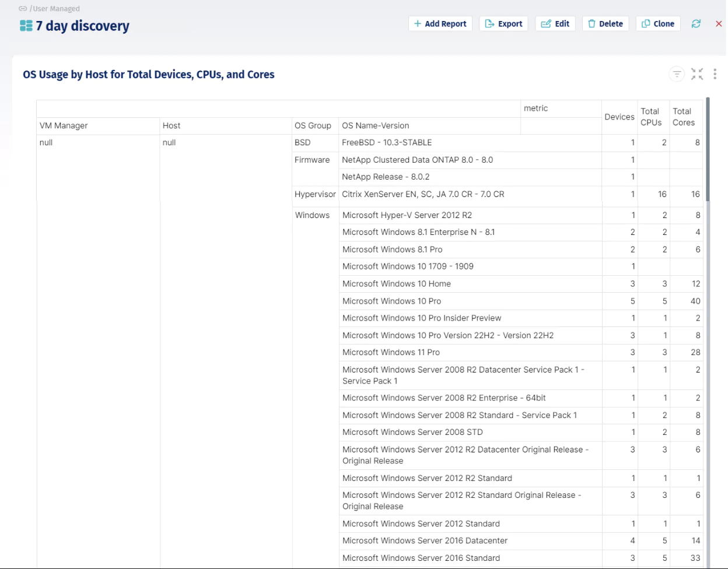Viewport: 728px width, 569px height.
Task: Click the vertical scrollbar of the table
Action: [x=708, y=149]
